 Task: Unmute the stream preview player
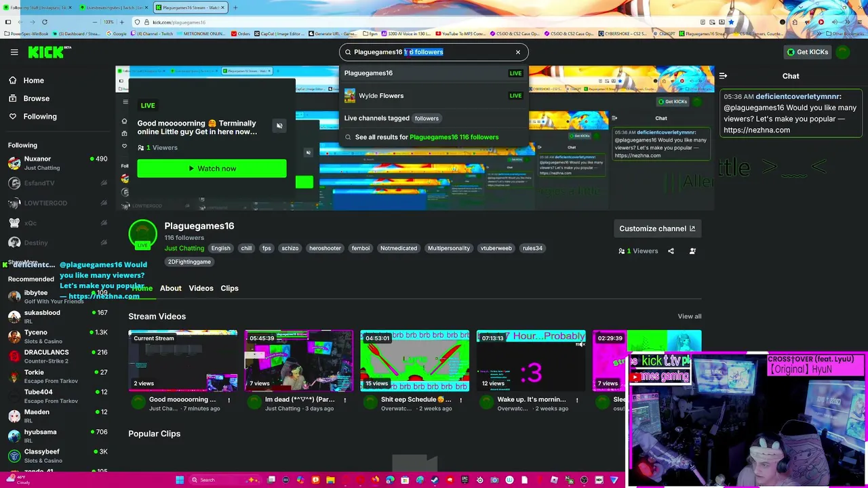pos(279,125)
